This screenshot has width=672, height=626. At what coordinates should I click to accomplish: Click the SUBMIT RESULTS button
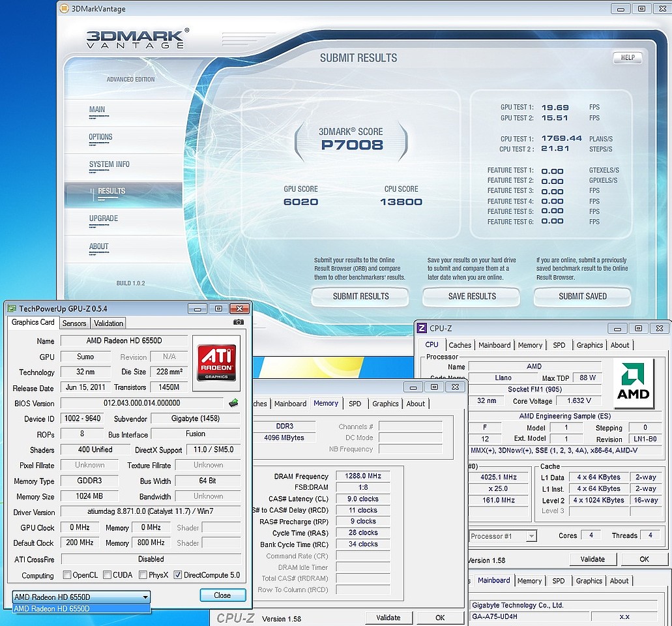[360, 296]
